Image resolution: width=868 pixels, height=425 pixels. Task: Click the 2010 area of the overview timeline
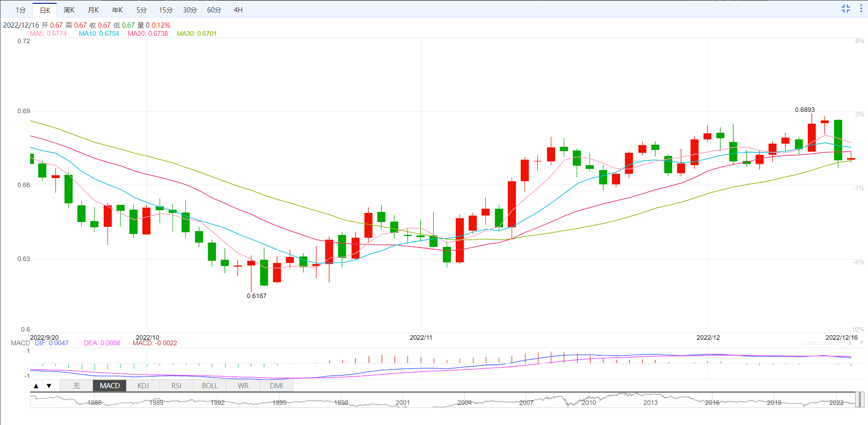pos(589,403)
